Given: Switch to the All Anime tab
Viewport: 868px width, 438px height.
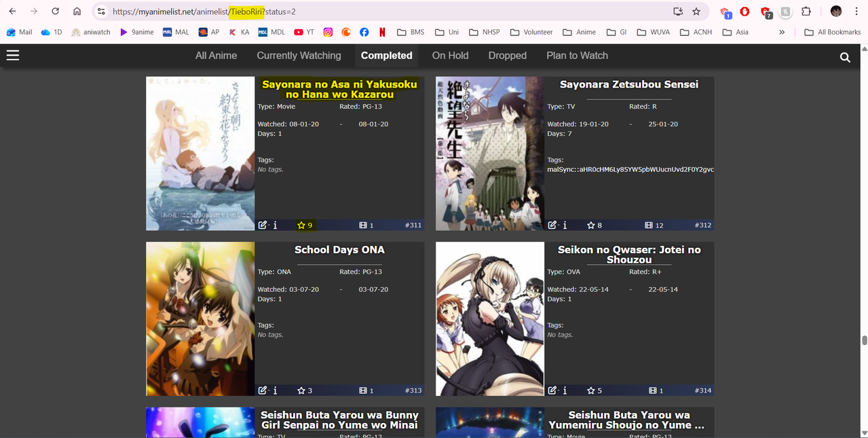Looking at the screenshot, I should pos(216,56).
